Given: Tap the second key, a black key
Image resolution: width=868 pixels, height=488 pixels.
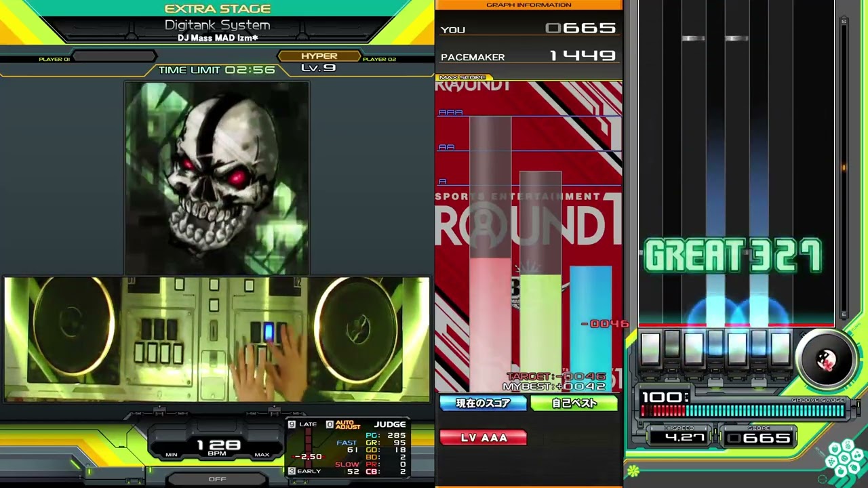Looking at the screenshot, I should point(672,346).
